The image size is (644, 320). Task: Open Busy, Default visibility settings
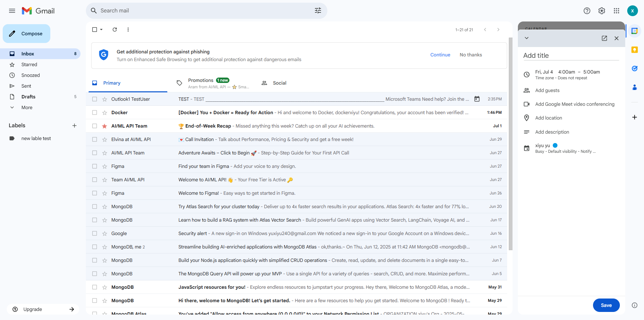coord(566,151)
